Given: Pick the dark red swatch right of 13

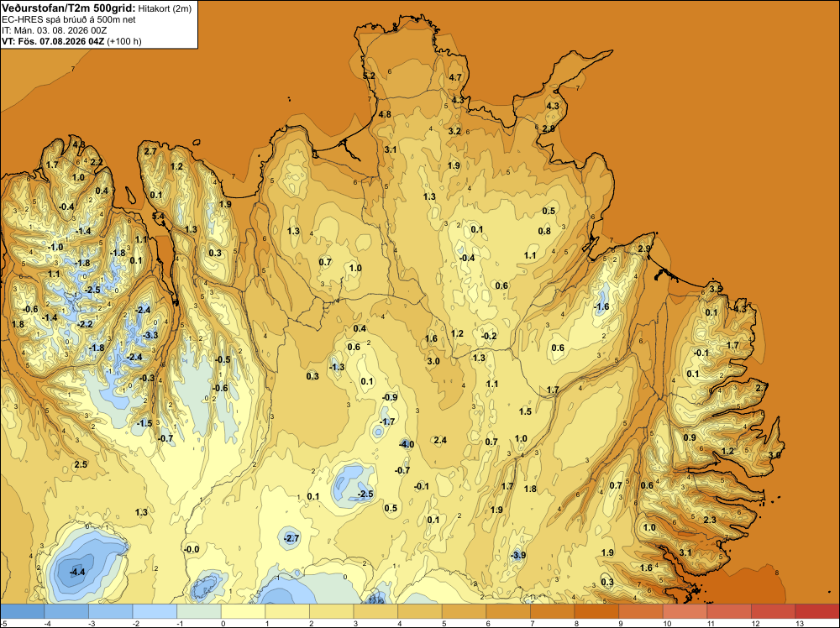Looking at the screenshot, I should (817, 611).
